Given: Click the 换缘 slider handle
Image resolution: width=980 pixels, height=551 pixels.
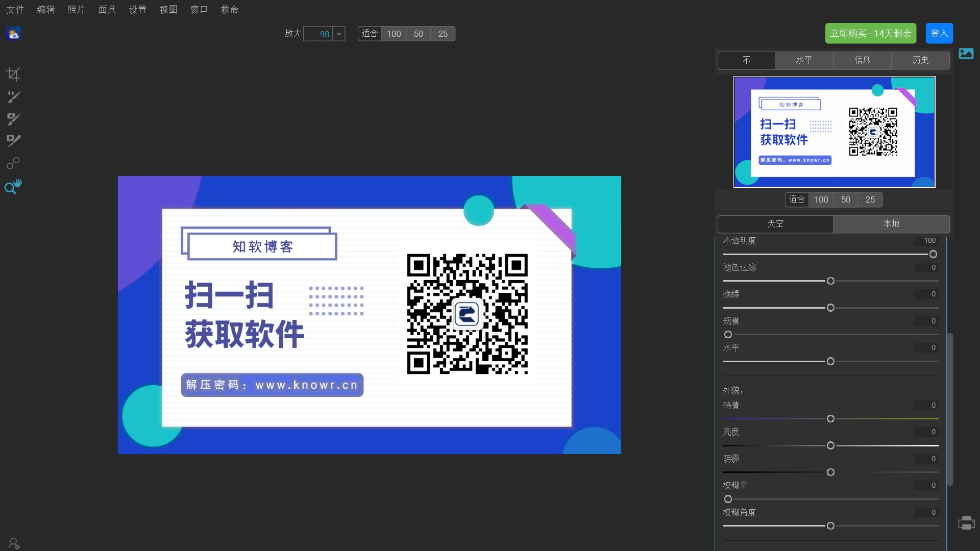Looking at the screenshot, I should pyautogui.click(x=831, y=308).
